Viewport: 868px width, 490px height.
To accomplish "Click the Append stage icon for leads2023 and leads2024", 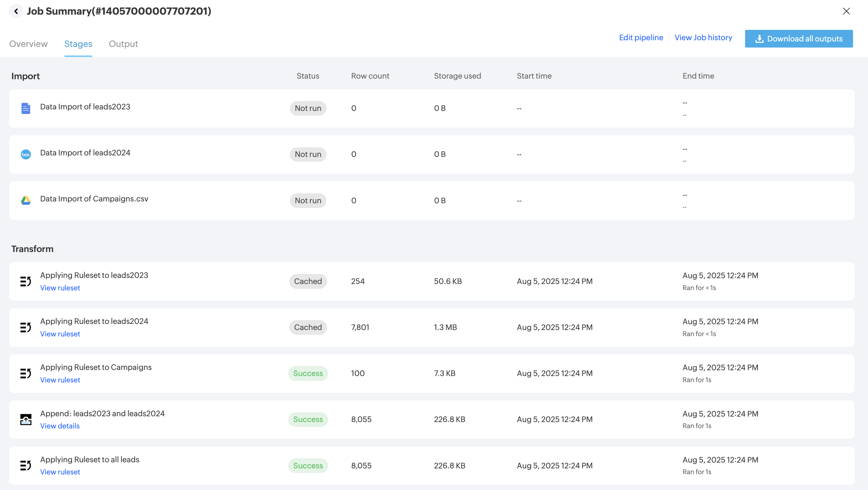I will [x=26, y=419].
